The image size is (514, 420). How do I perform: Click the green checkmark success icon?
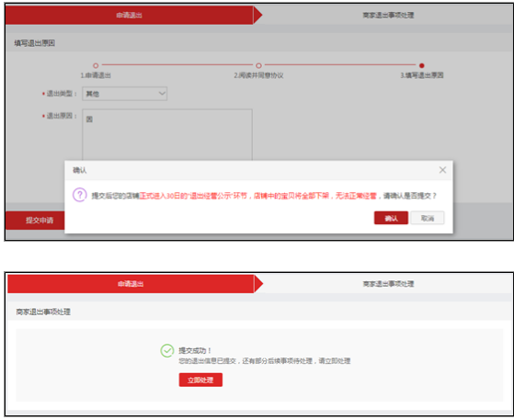pyautogui.click(x=167, y=350)
